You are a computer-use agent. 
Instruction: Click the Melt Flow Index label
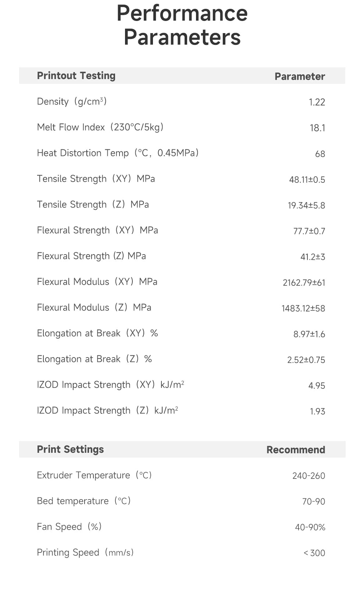point(100,127)
